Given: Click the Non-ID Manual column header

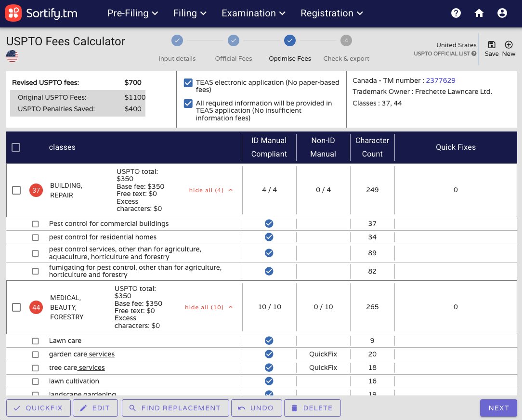Looking at the screenshot, I should [x=323, y=147].
